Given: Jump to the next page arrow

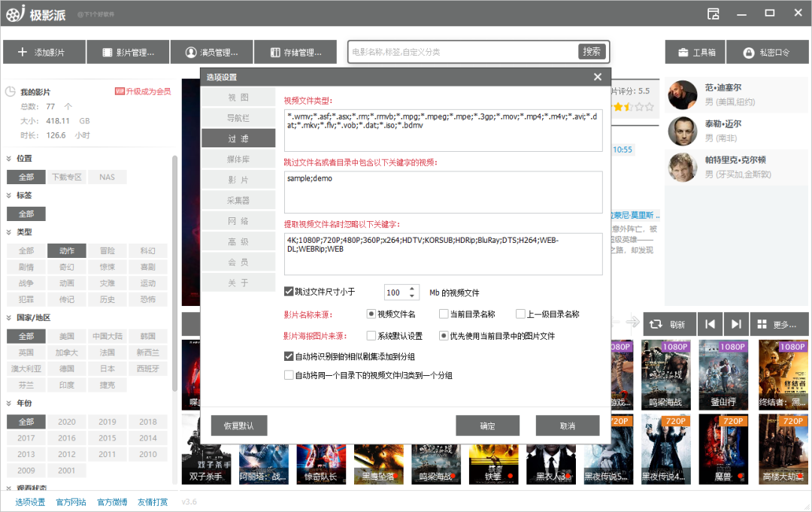Looking at the screenshot, I should pyautogui.click(x=736, y=324).
